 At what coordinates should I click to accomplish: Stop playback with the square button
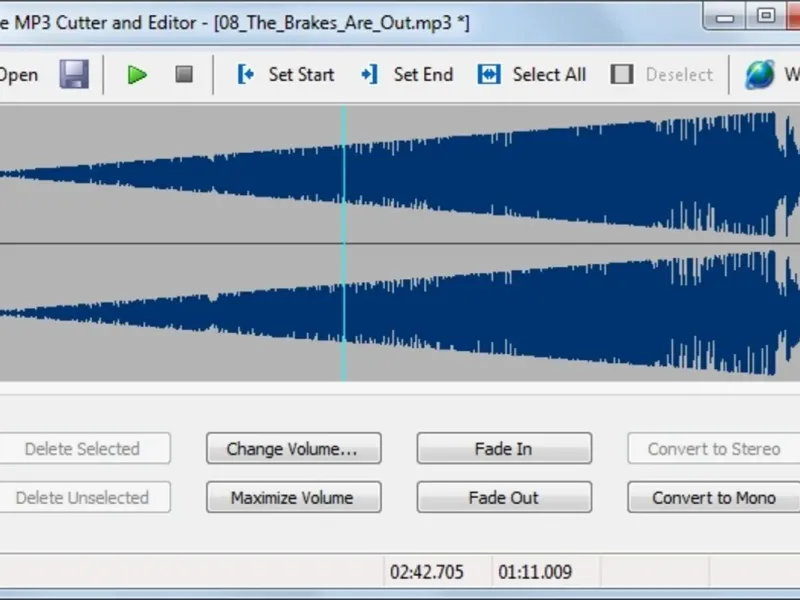184,74
